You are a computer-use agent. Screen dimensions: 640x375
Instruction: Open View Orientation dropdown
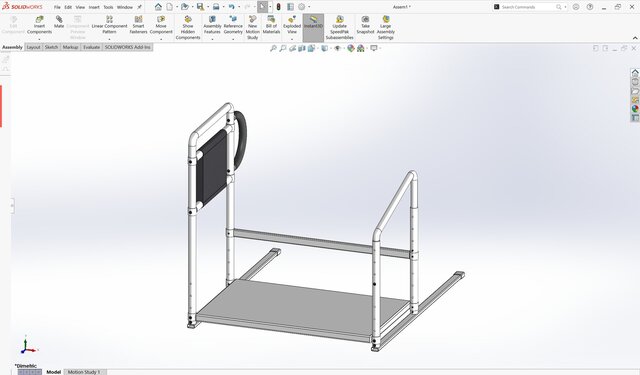(x=311, y=49)
